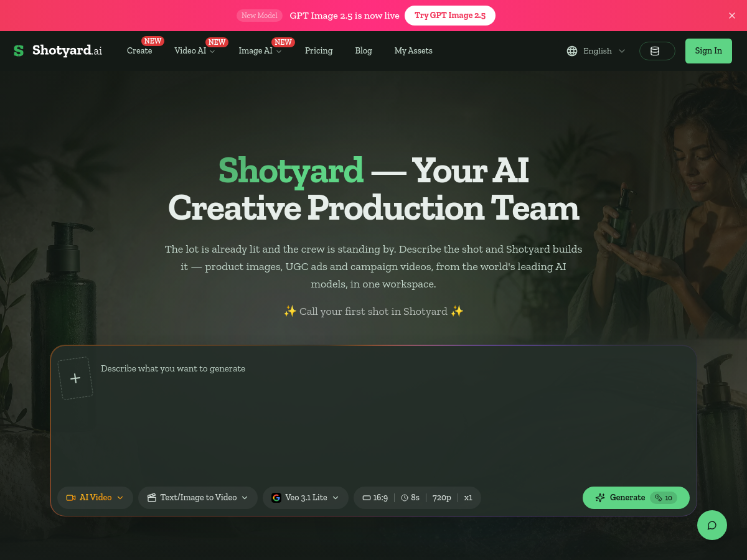Image resolution: width=747 pixels, height=560 pixels.
Task: Open the English language dropdown
Action: click(596, 51)
